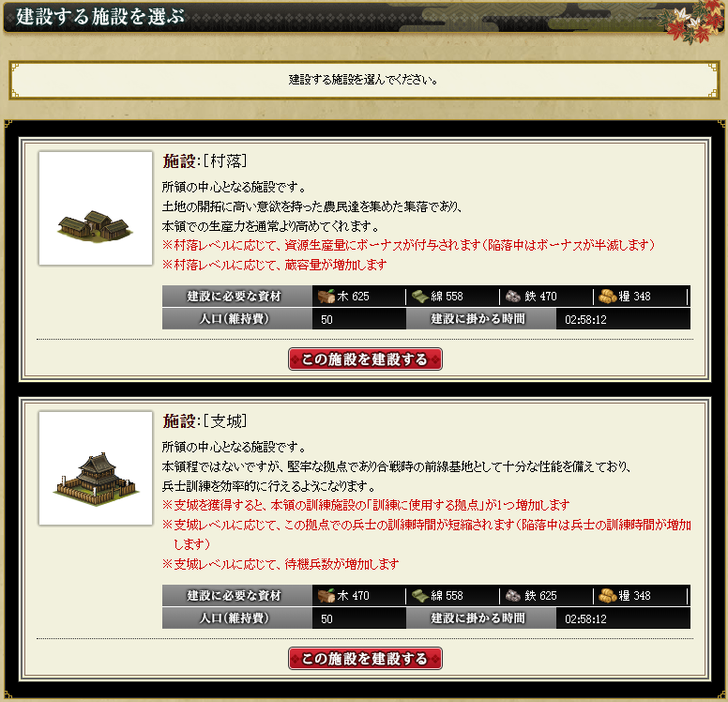Viewport: 728px width, 702px height.
Task: Build the 支城 facility with its red button
Action: pyautogui.click(x=365, y=658)
